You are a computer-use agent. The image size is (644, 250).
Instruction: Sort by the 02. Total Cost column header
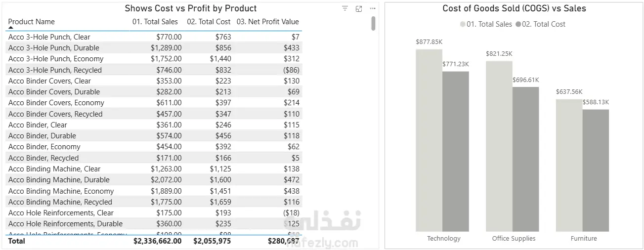coord(209,22)
